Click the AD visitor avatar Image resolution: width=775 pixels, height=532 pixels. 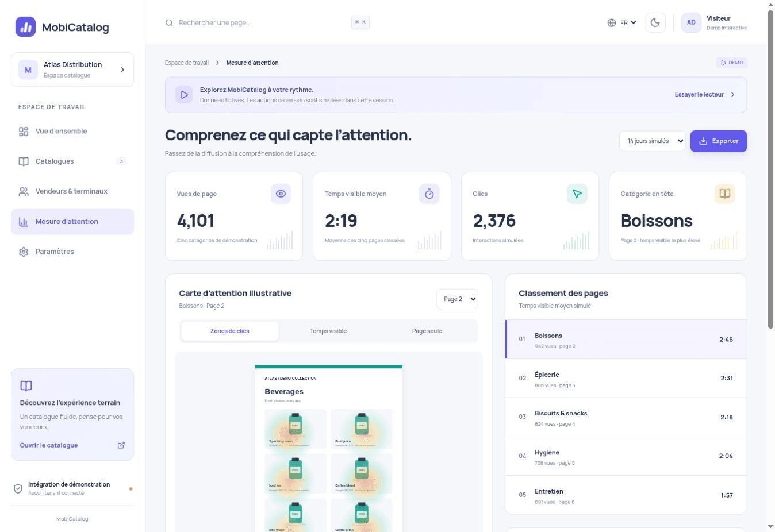pos(691,23)
